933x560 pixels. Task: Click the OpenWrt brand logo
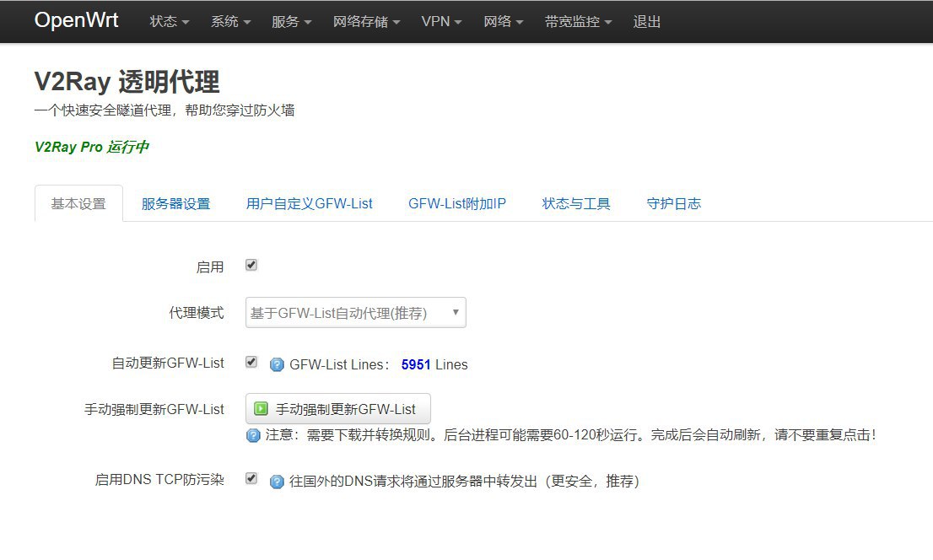click(x=76, y=21)
